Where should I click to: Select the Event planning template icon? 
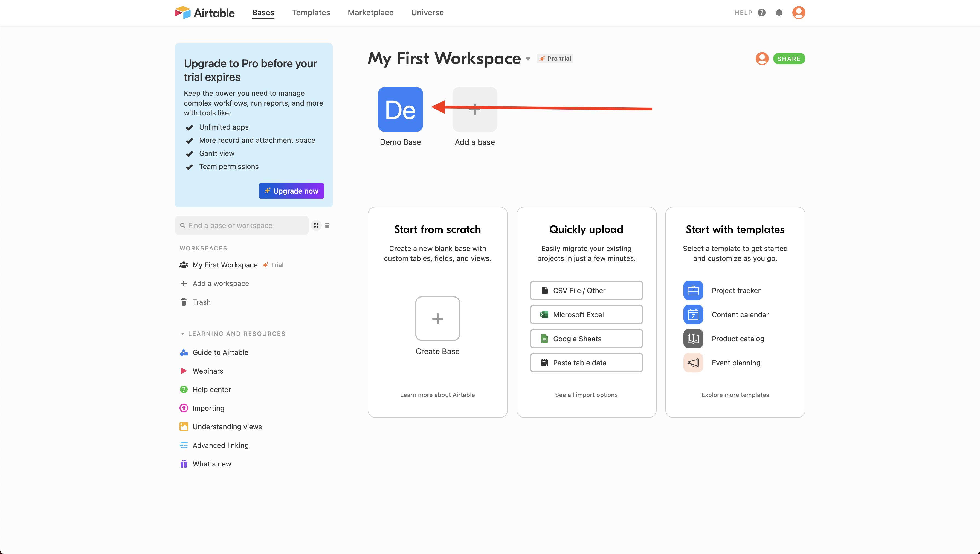pos(693,363)
